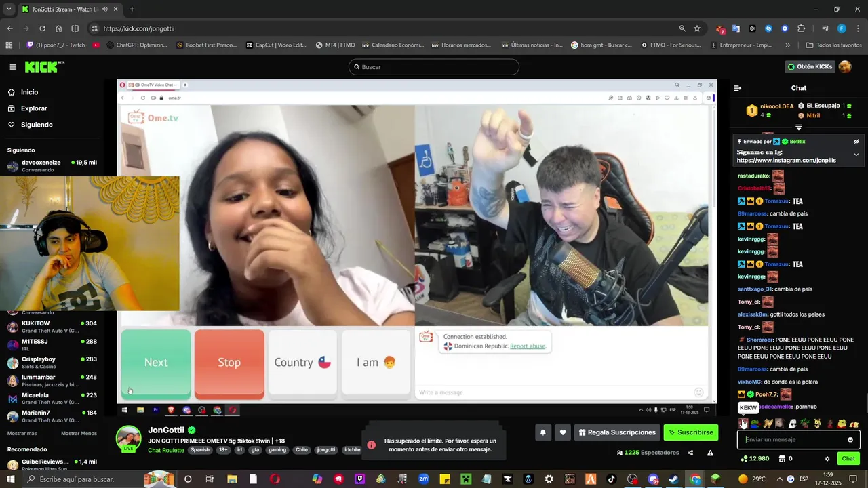Open M1TESSJ channel in sidebar

point(52,345)
